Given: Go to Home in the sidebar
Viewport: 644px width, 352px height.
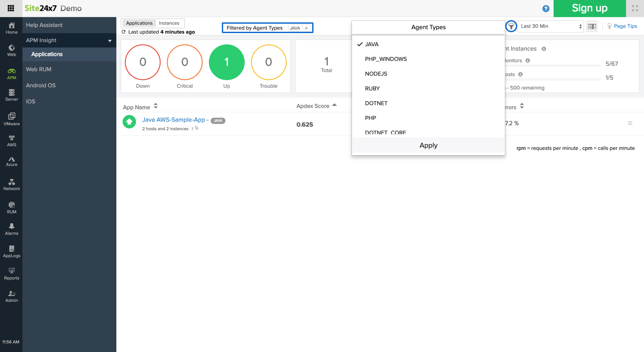Looking at the screenshot, I should (x=12, y=28).
